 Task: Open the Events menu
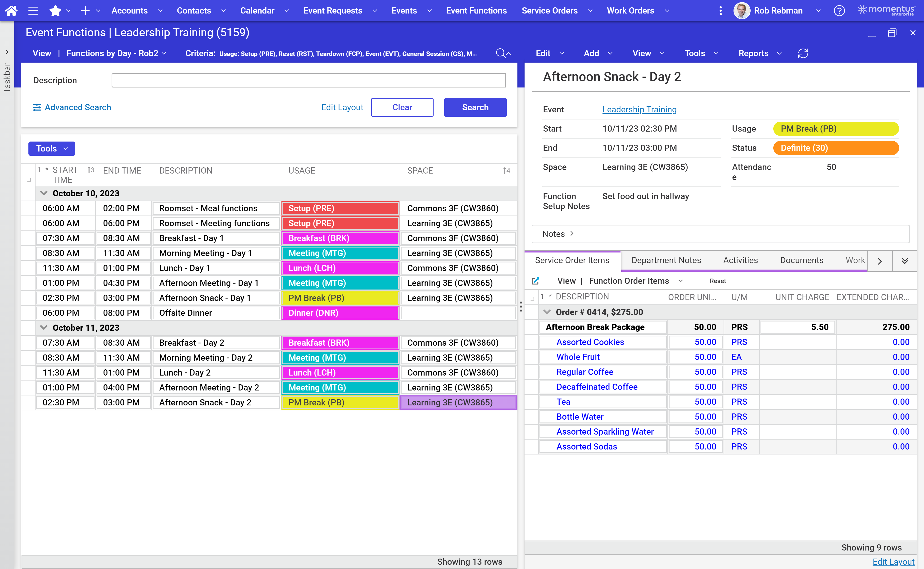click(x=404, y=10)
